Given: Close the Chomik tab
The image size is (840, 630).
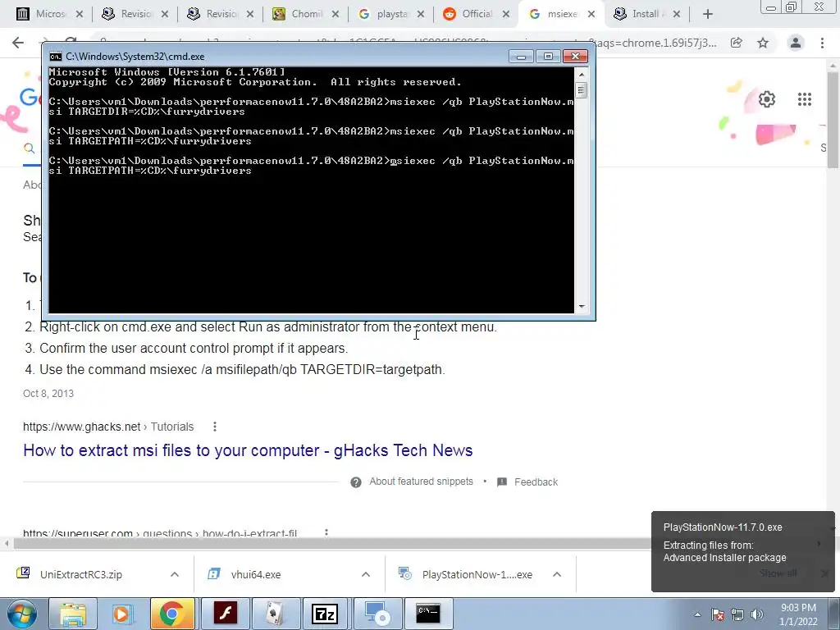Looking at the screenshot, I should (x=336, y=14).
